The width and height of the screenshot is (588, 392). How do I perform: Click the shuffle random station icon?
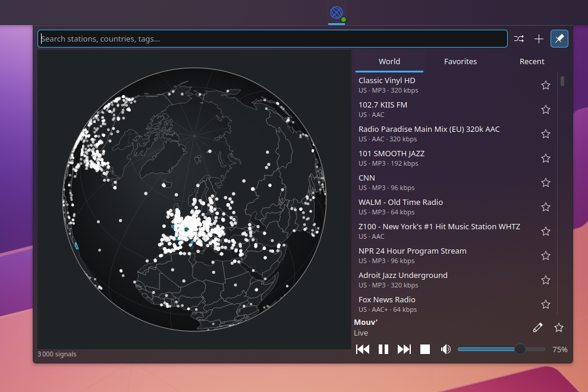point(518,39)
